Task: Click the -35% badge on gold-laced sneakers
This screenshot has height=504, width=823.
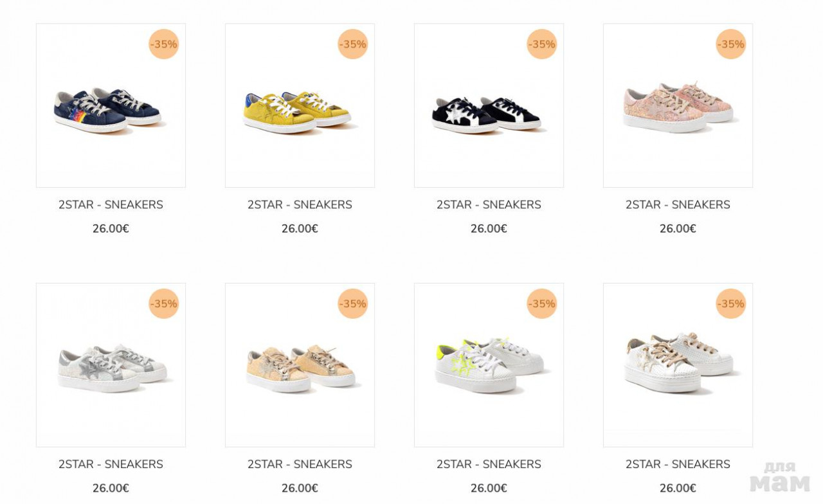Action: click(x=731, y=303)
